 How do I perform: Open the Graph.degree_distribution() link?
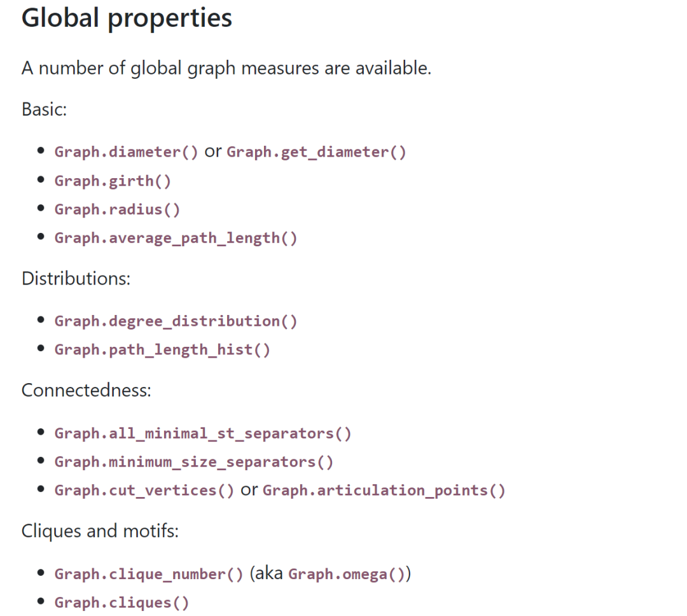point(176,321)
